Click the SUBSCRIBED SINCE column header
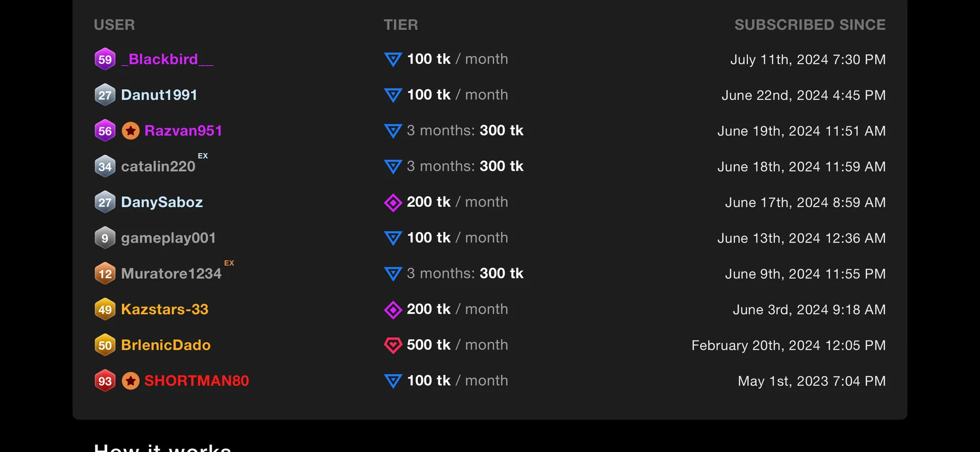The height and width of the screenshot is (452, 980). pyautogui.click(x=810, y=24)
